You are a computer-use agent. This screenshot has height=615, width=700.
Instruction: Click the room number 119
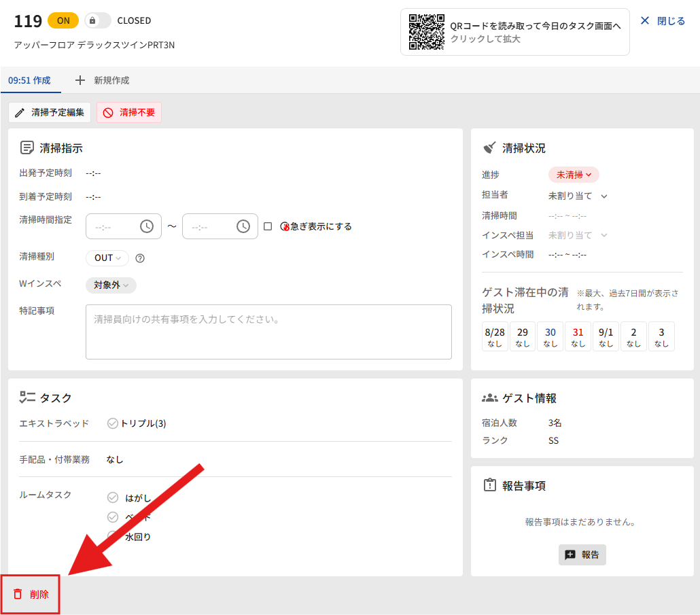pyautogui.click(x=28, y=21)
